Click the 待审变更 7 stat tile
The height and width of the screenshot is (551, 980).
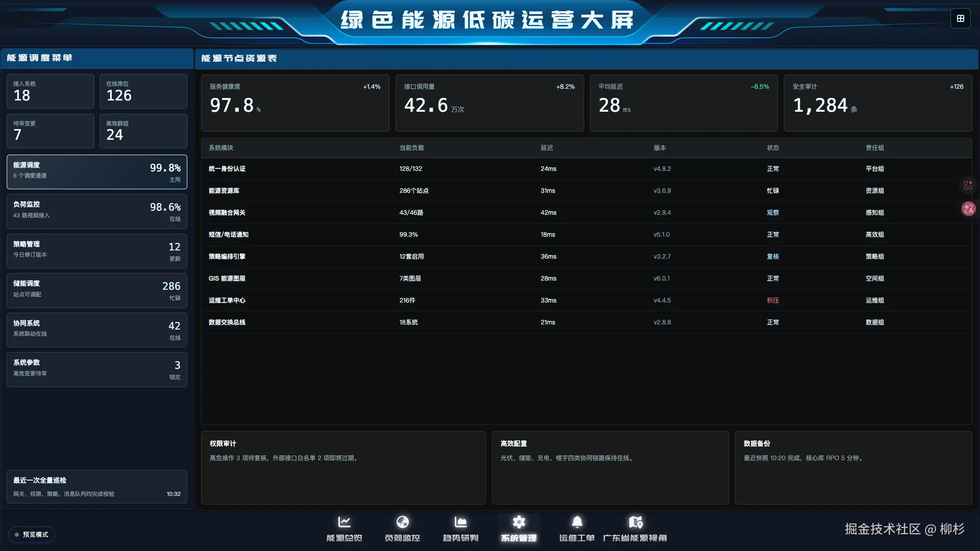(51, 131)
